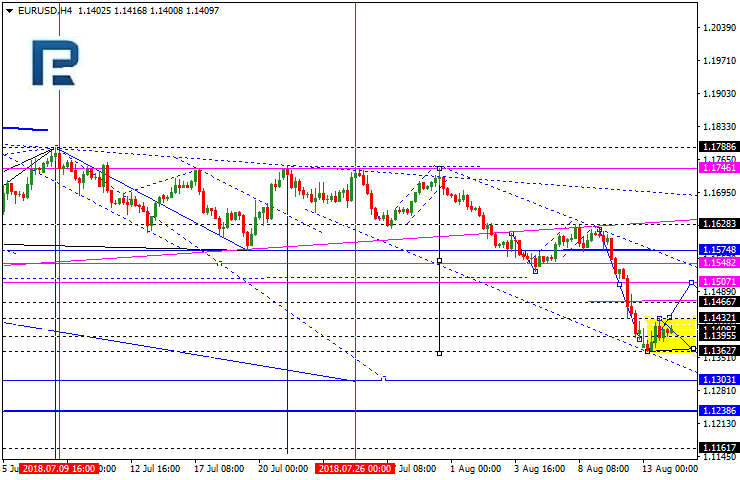Click the 1 Aug 00:00 time axis label
The width and height of the screenshot is (740, 480).
point(475,469)
